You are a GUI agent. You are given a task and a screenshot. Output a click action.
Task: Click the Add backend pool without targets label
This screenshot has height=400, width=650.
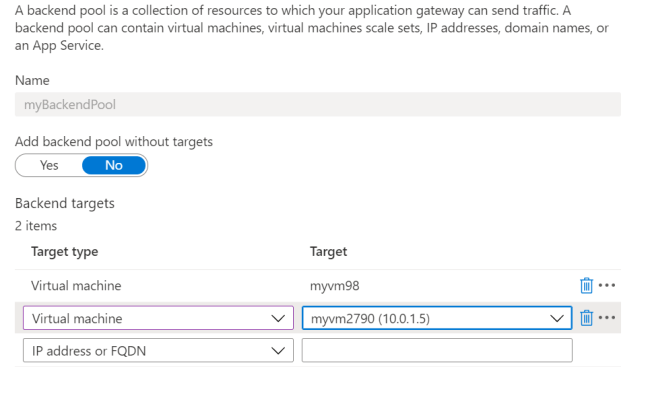click(114, 142)
